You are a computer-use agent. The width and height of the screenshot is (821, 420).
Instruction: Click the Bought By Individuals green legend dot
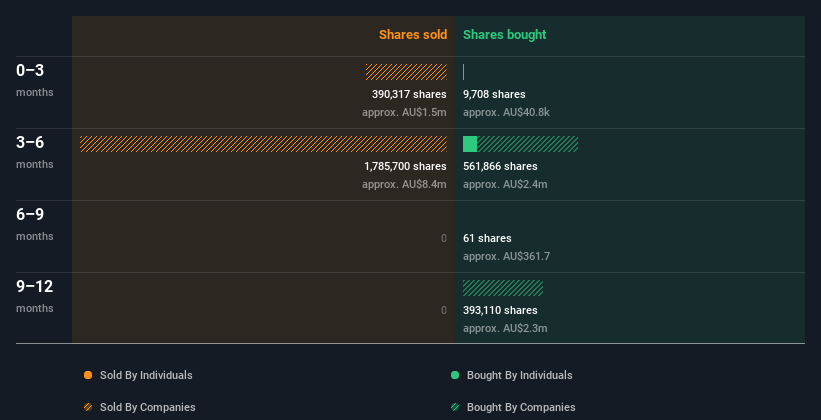pyautogui.click(x=455, y=375)
